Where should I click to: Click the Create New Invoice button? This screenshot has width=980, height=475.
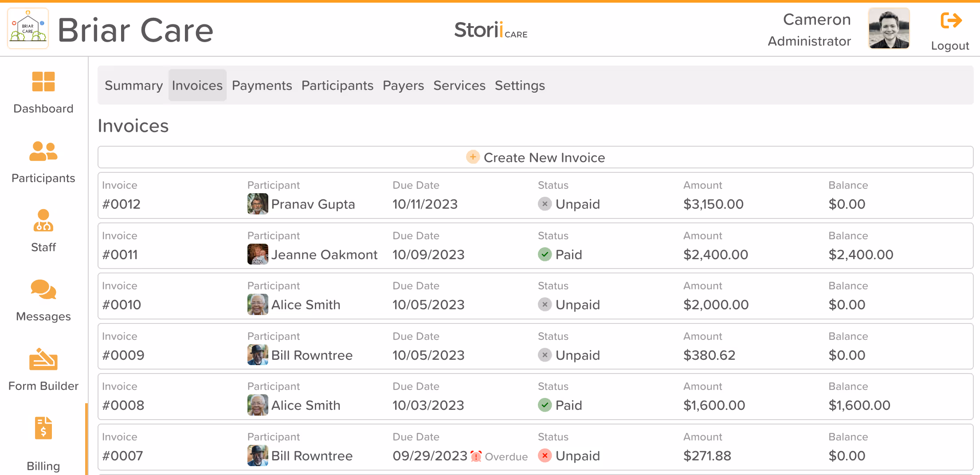(536, 157)
